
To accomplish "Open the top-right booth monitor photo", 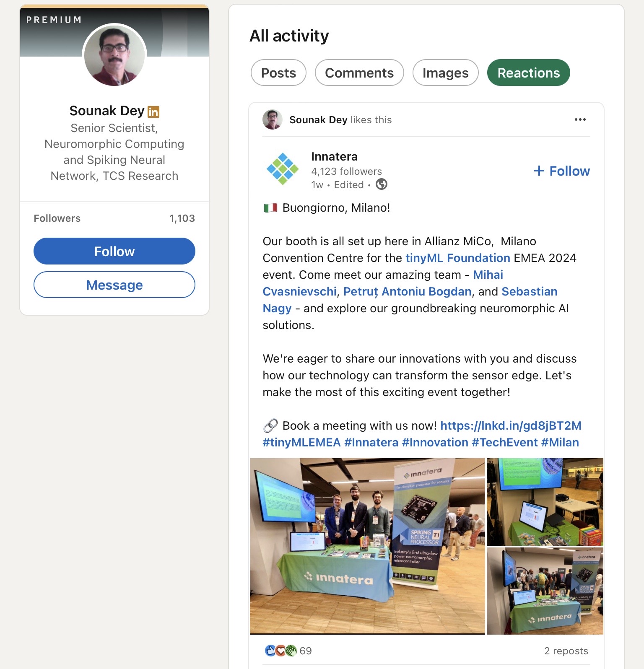I will click(x=545, y=502).
